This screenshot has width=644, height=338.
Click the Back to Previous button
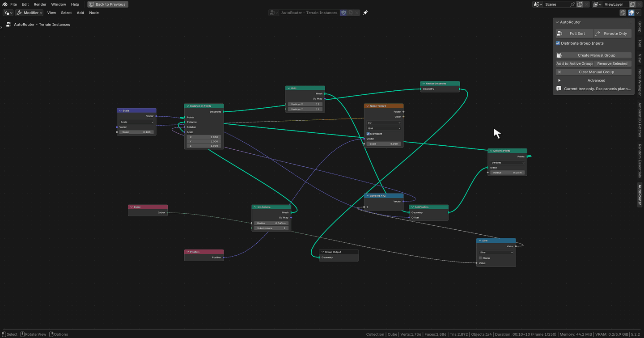[x=108, y=4]
